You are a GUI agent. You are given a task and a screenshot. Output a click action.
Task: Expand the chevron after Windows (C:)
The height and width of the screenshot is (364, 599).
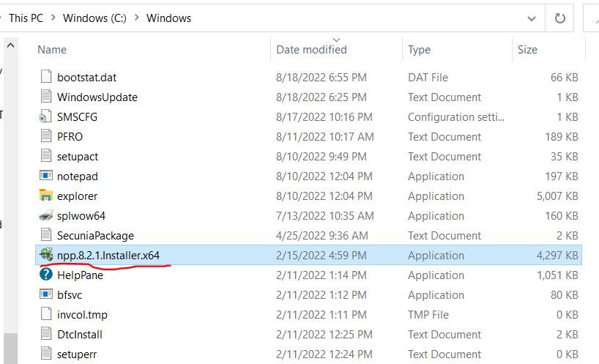point(136,18)
